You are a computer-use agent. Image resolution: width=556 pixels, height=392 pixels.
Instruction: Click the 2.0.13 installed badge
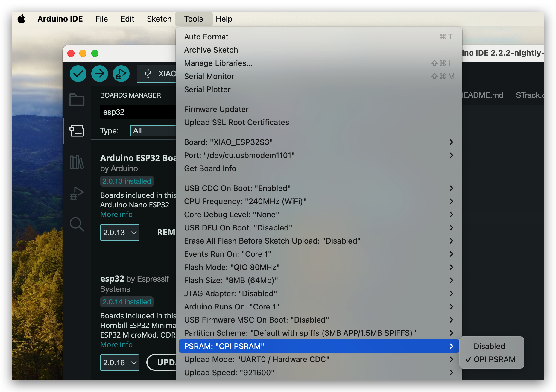[127, 181]
